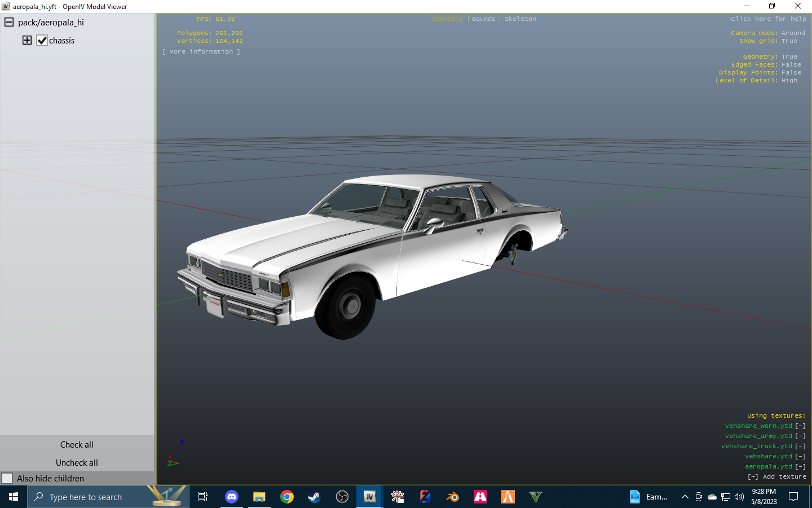Click [+] Add texture
The image size is (812, 508).
point(776,476)
